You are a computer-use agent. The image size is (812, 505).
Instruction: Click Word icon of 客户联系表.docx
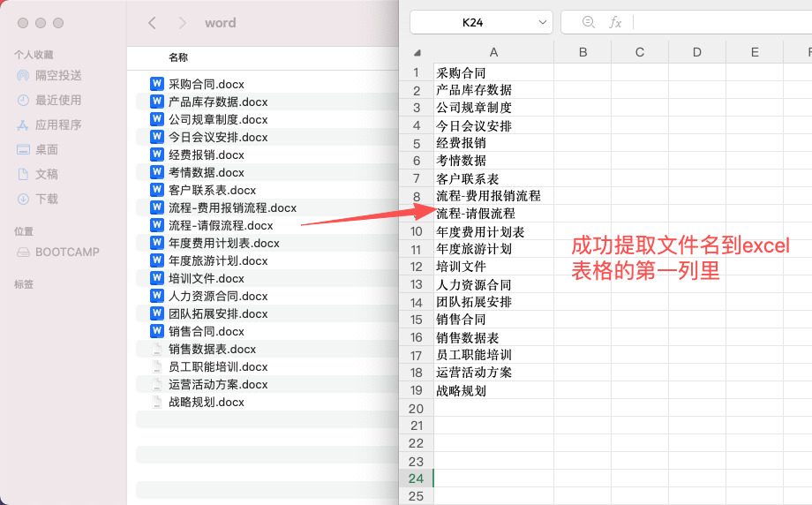[x=157, y=190]
